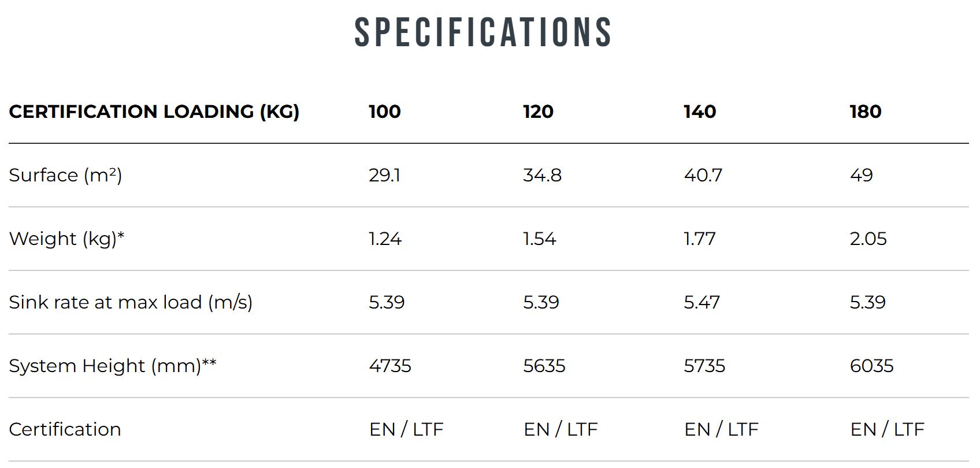Select the 140 kg column header
This screenshot has width=980, height=468.
pyautogui.click(x=700, y=112)
